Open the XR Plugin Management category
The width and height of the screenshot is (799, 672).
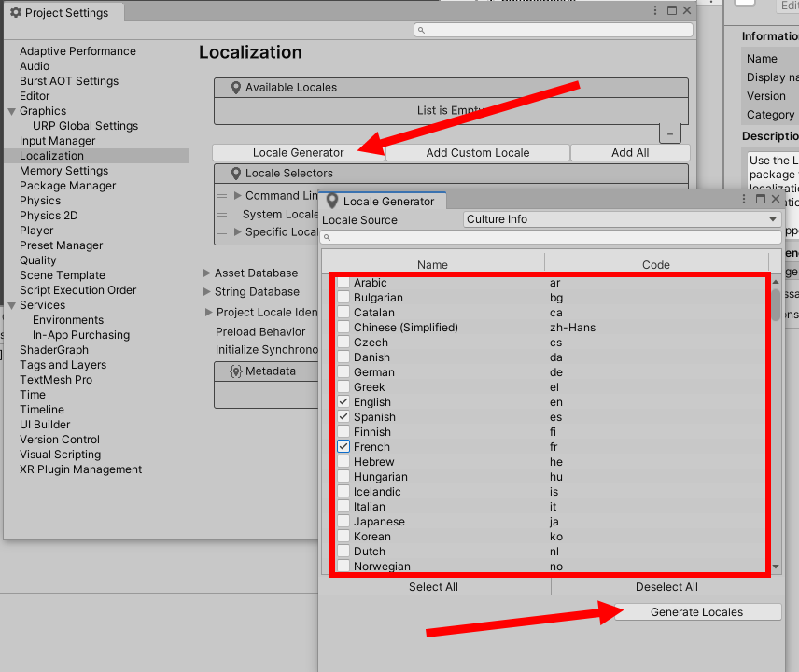(80, 469)
